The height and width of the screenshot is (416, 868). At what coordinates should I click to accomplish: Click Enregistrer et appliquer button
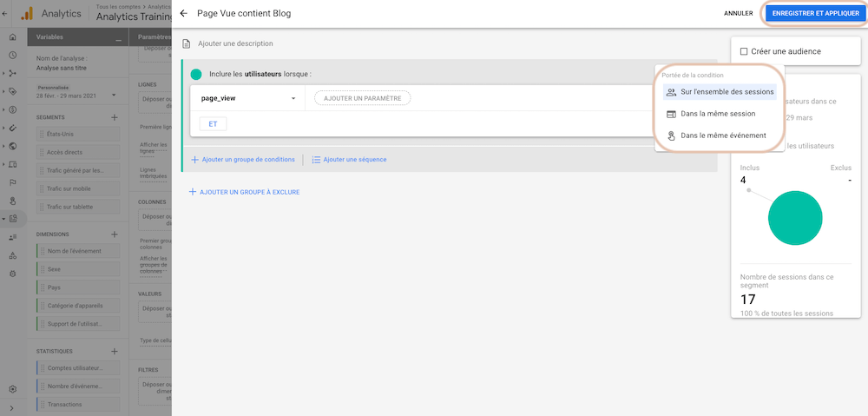[x=815, y=13]
